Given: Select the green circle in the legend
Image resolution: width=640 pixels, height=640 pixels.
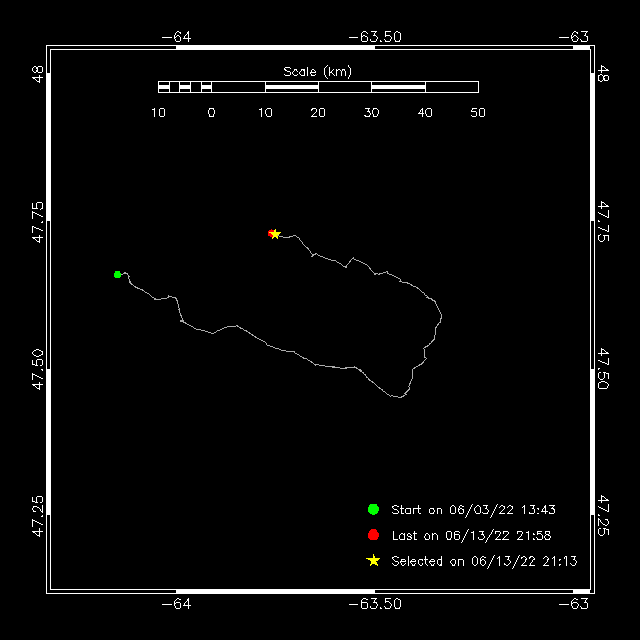Looking at the screenshot, I should [373, 509].
